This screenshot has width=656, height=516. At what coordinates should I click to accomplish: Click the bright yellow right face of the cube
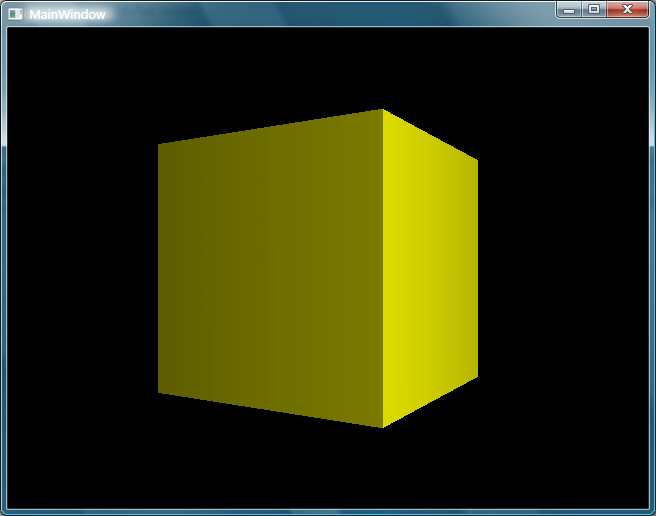click(x=430, y=268)
